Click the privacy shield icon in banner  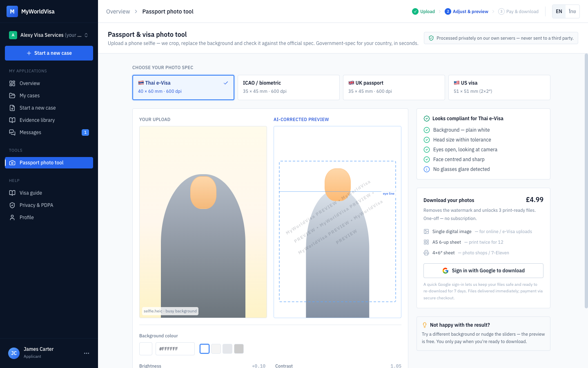pos(431,38)
